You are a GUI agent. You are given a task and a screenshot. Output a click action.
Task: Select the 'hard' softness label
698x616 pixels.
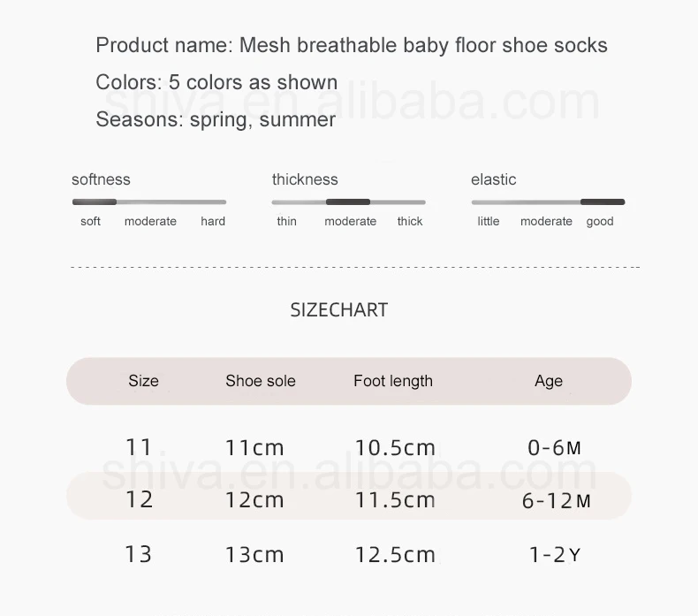pyautogui.click(x=213, y=221)
